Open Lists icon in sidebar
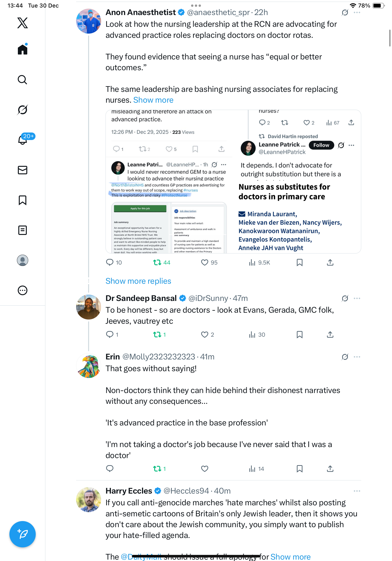 coord(23,230)
